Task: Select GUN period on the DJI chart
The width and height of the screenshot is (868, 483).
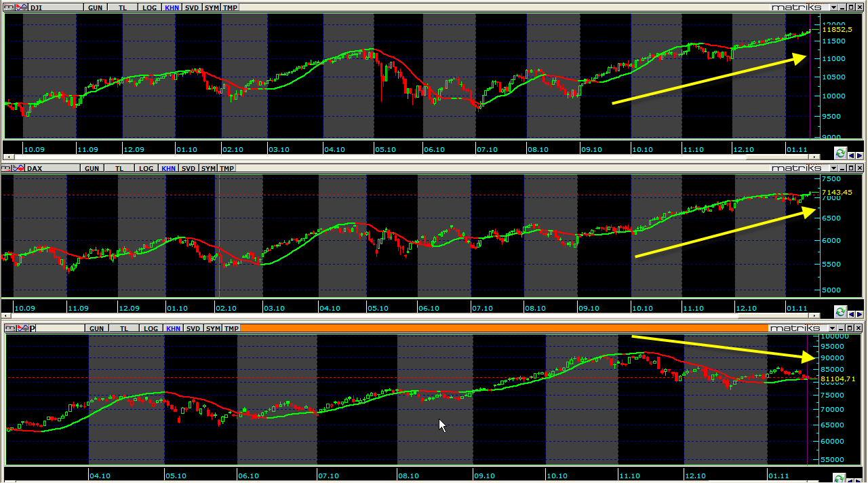Action: (x=96, y=7)
